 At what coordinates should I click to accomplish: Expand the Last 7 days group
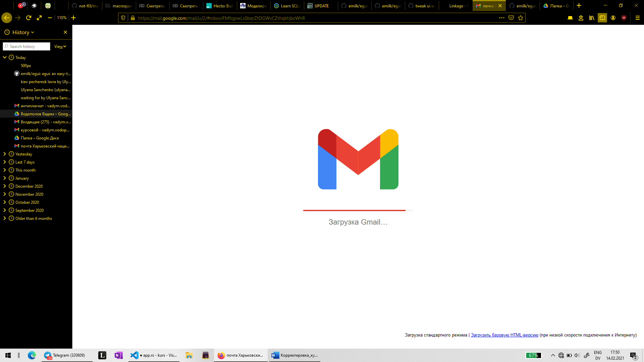point(5,162)
